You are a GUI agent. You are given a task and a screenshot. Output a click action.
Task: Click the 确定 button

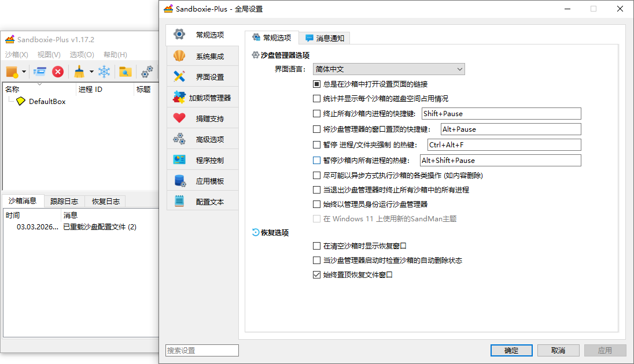(511, 350)
